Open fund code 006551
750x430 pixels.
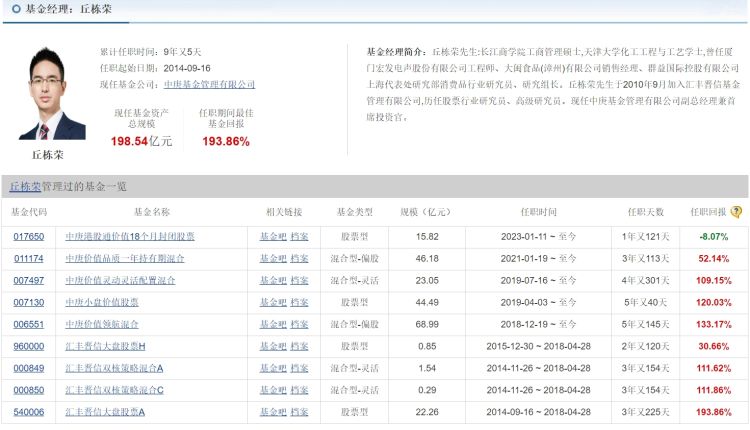tap(29, 324)
